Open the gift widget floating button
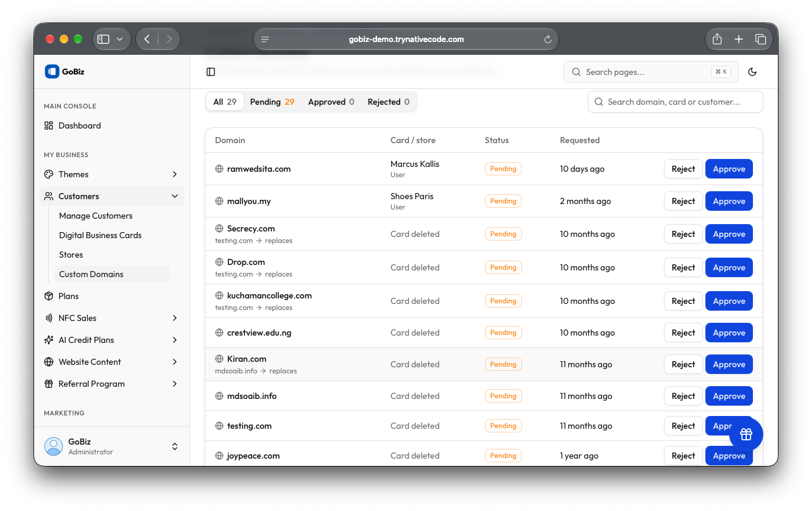The image size is (812, 511). point(746,434)
